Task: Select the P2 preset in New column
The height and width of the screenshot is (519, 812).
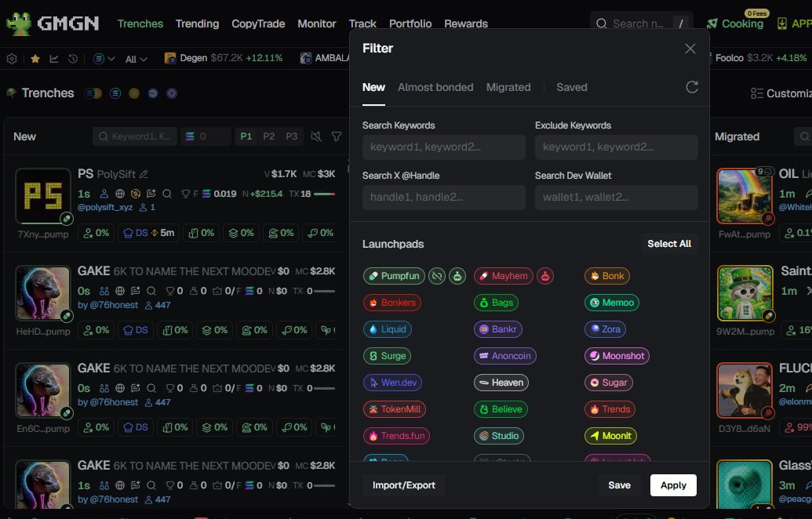Action: pos(269,136)
